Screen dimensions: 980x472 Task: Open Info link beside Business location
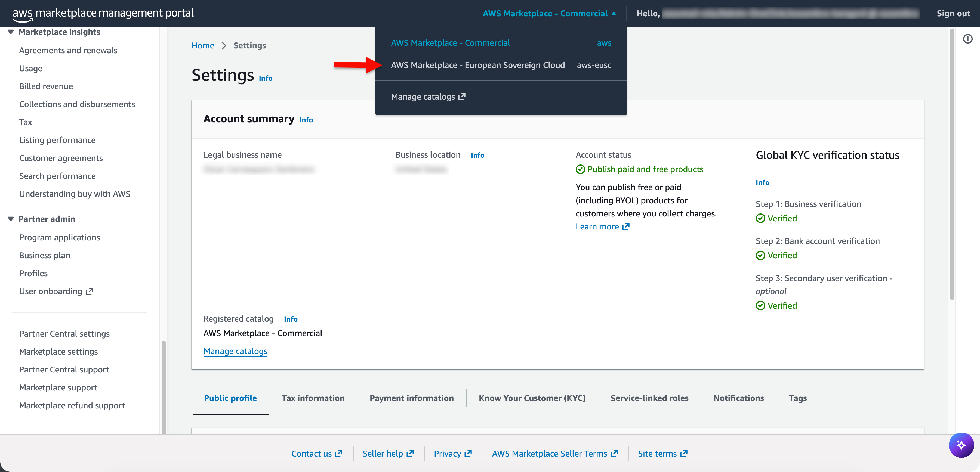[477, 155]
